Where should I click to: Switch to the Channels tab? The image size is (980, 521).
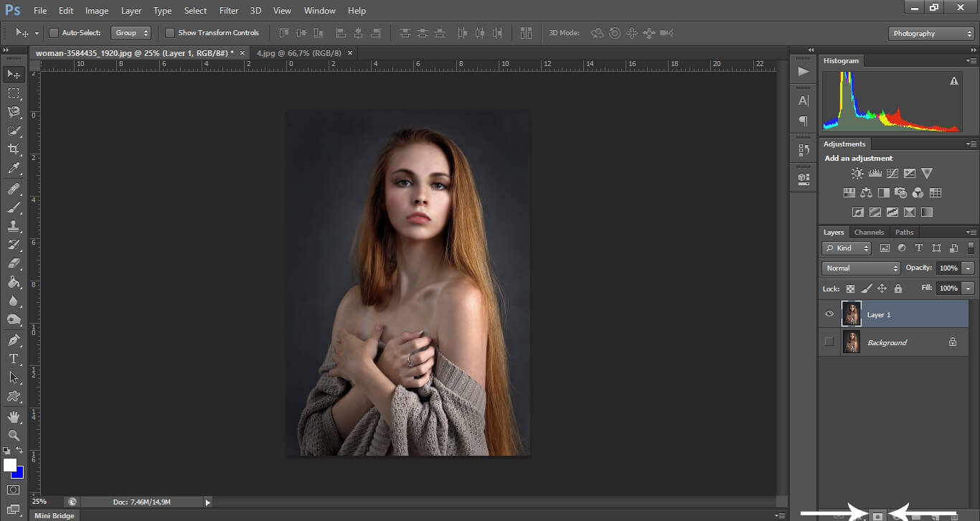[869, 233]
